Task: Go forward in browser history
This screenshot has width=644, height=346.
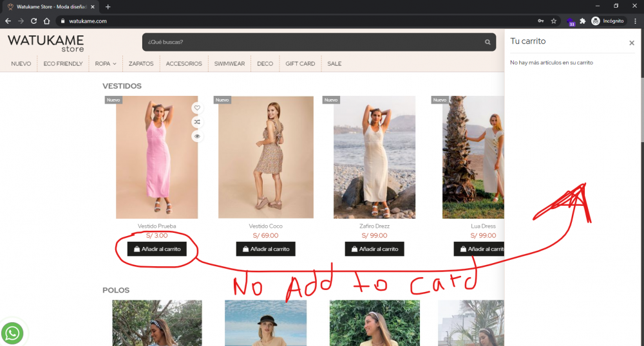Action: (21, 21)
